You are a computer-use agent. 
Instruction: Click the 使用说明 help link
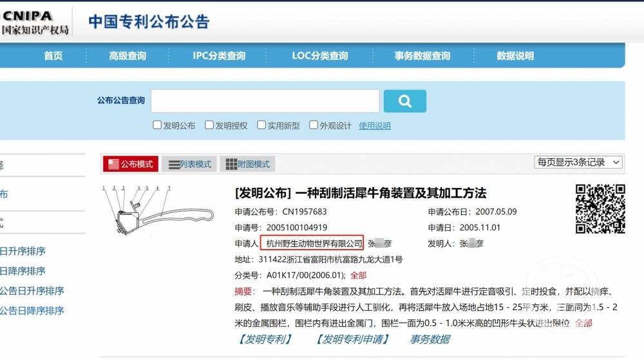coord(375,126)
